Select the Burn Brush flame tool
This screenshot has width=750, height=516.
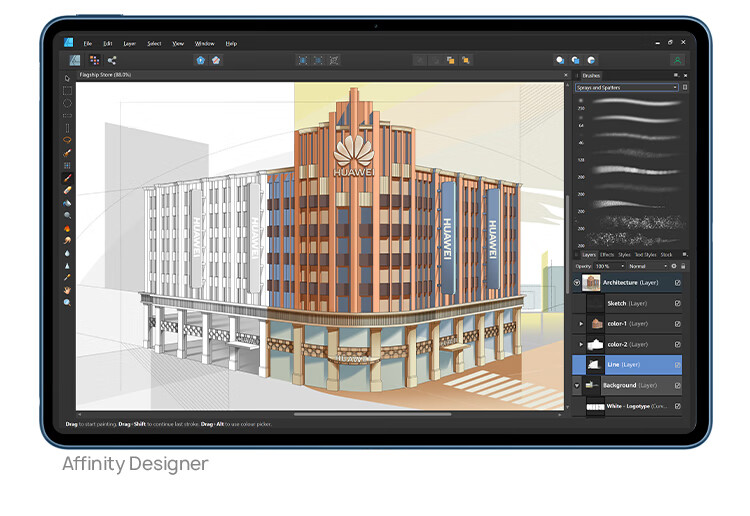tap(67, 228)
